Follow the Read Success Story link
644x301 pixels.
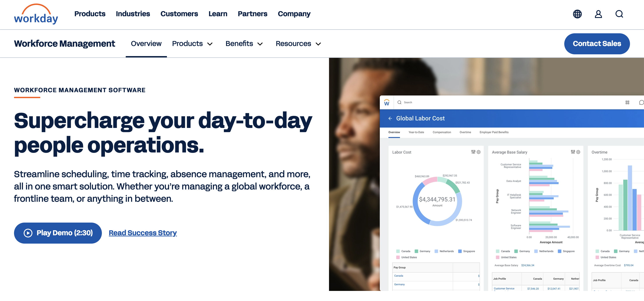click(143, 233)
